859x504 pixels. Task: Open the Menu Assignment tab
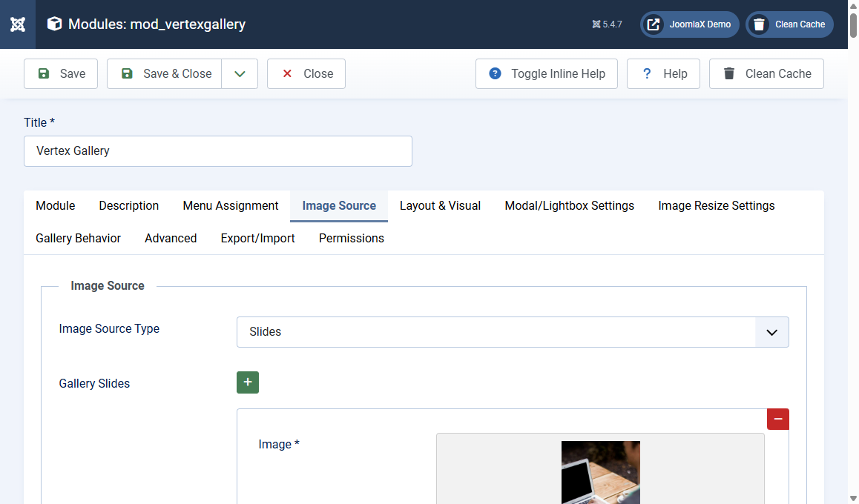tap(231, 206)
